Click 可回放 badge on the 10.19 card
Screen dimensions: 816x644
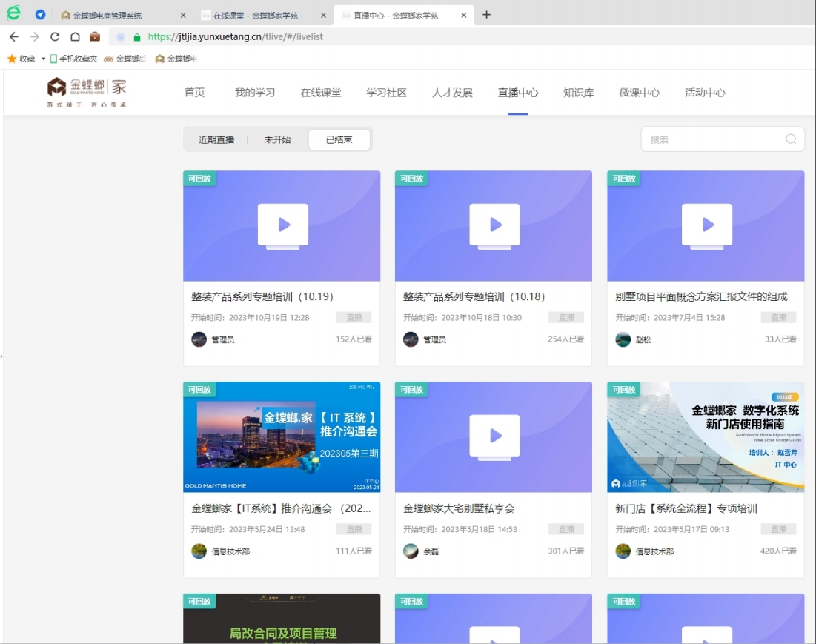(199, 179)
